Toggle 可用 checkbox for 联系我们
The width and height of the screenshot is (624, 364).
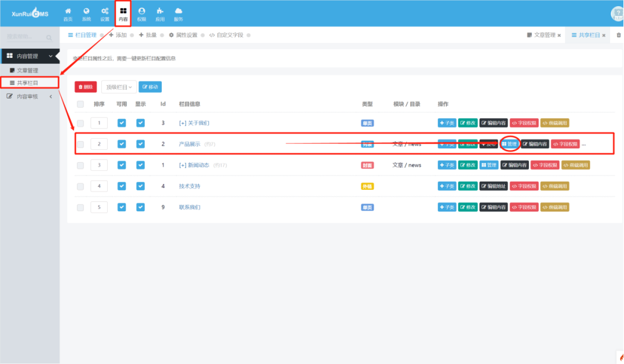pyautogui.click(x=122, y=207)
